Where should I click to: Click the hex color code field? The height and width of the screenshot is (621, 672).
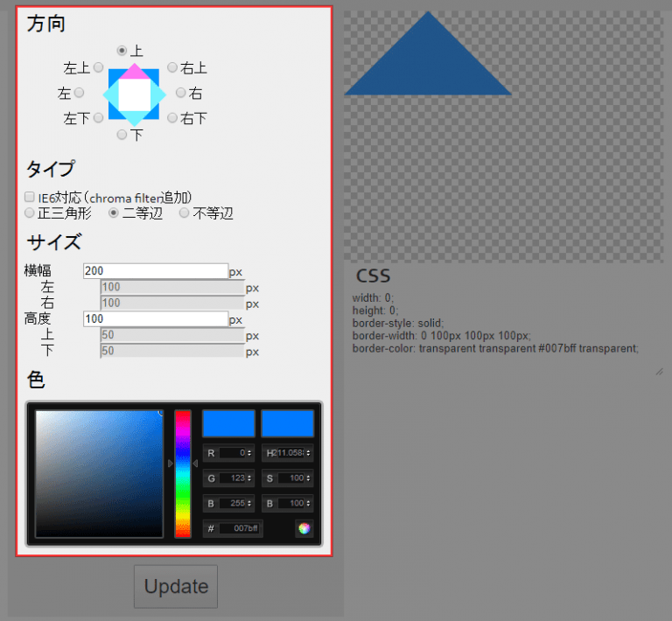tap(239, 528)
